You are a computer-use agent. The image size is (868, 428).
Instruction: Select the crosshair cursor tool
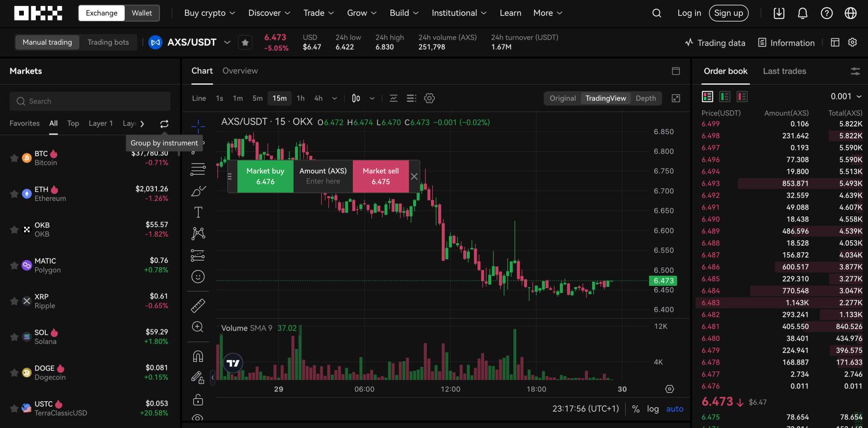pyautogui.click(x=198, y=126)
